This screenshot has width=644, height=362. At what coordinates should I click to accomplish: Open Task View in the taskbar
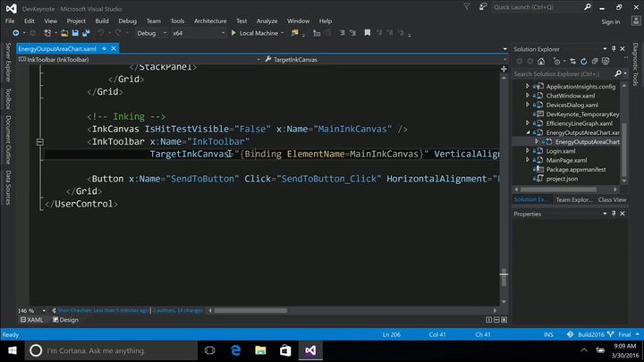210,350
